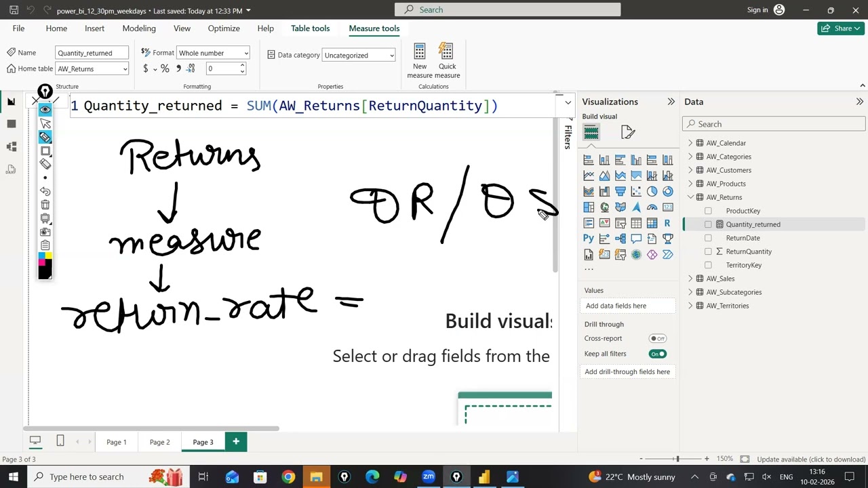Insert a Q&A speech bubble visual
This screenshot has width=868, height=488.
(x=636, y=239)
